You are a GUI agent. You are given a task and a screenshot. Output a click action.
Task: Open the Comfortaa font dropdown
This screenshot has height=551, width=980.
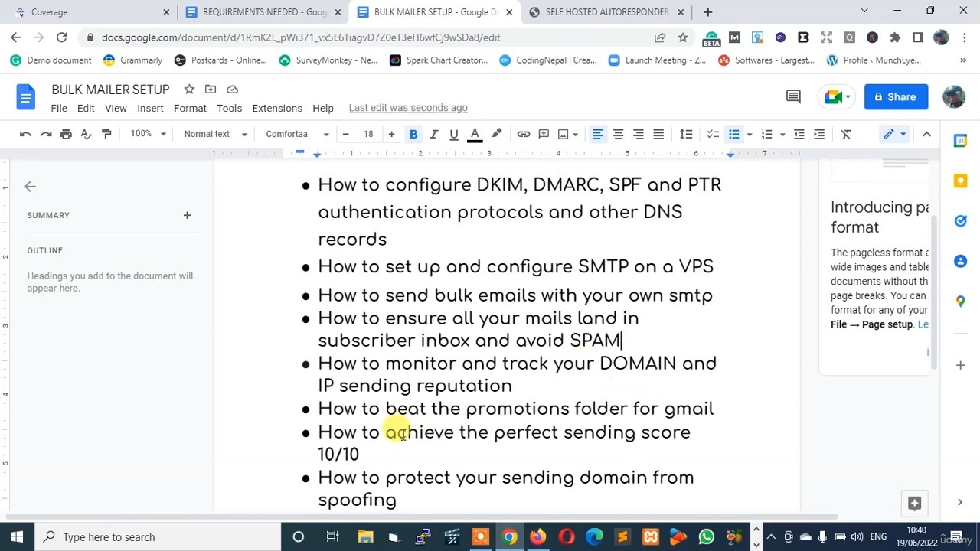click(x=297, y=134)
